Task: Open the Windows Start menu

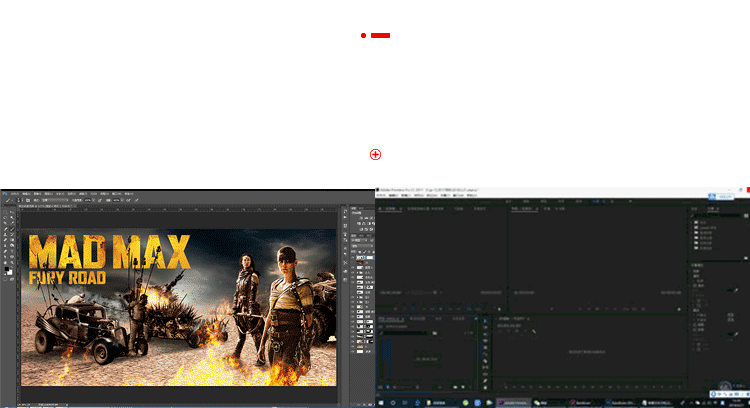Action: (381, 403)
